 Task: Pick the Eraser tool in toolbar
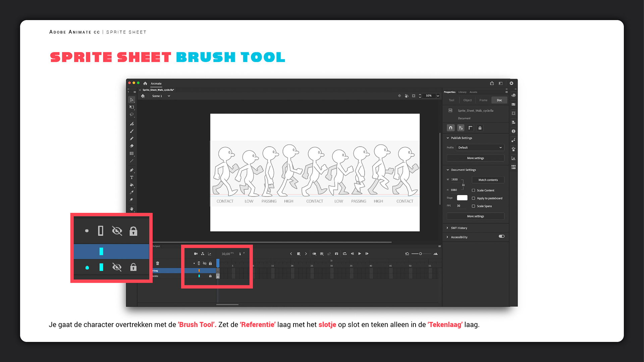131,146
